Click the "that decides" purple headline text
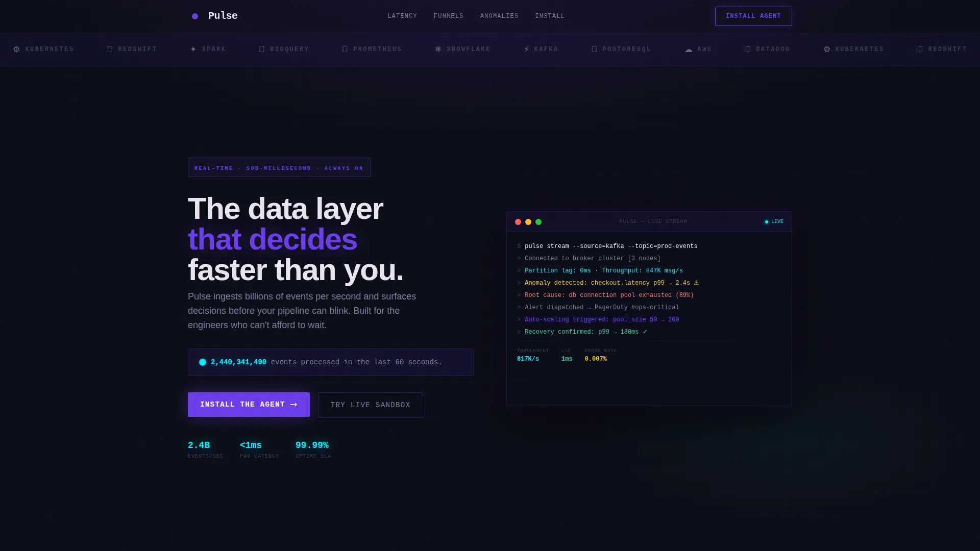 coord(273,239)
